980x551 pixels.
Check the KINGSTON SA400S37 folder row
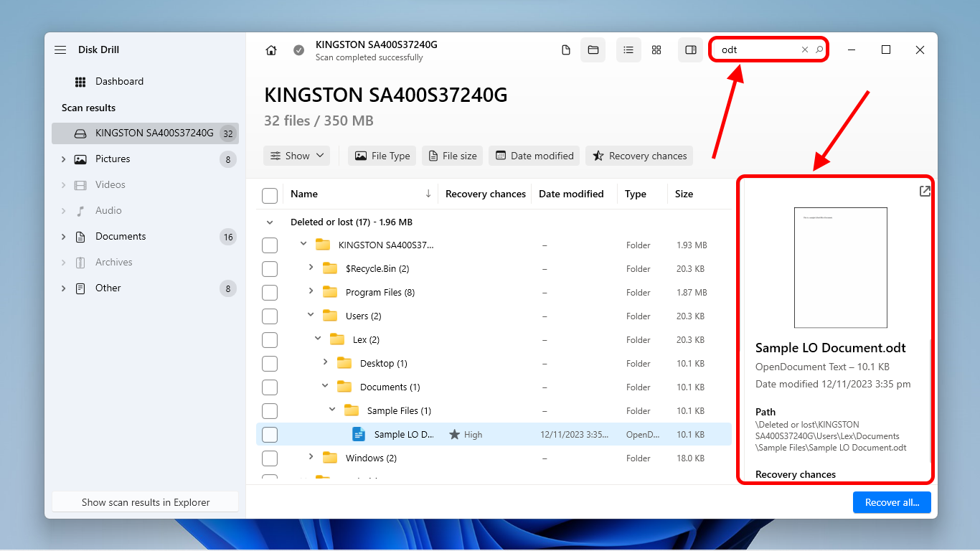tap(270, 245)
